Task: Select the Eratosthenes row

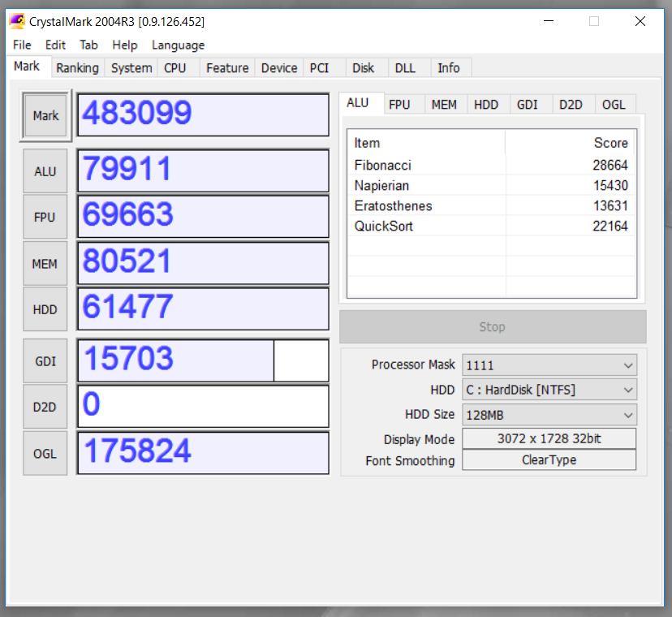Action: click(x=491, y=206)
